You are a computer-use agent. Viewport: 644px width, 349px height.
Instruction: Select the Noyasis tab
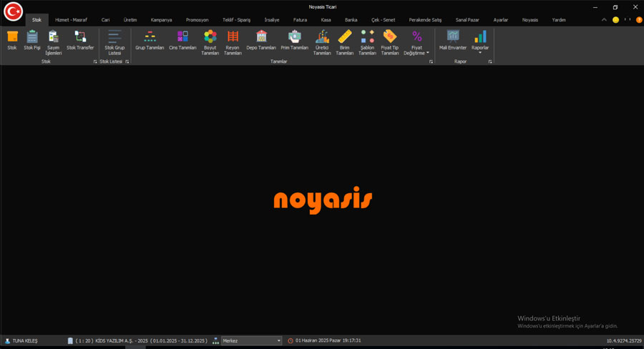coord(530,20)
